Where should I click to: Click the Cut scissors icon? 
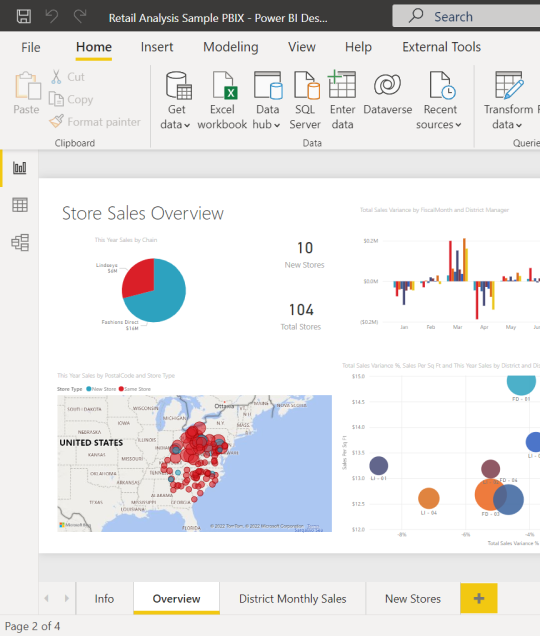pos(56,77)
